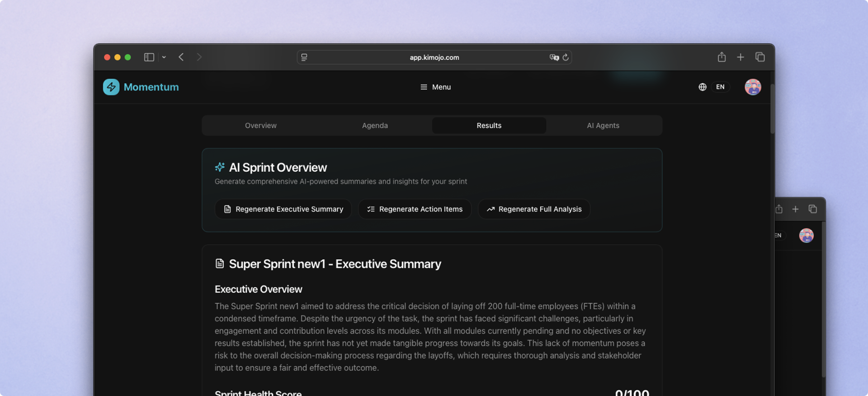The width and height of the screenshot is (868, 396).
Task: Open the Safari share icon
Action: (x=722, y=57)
